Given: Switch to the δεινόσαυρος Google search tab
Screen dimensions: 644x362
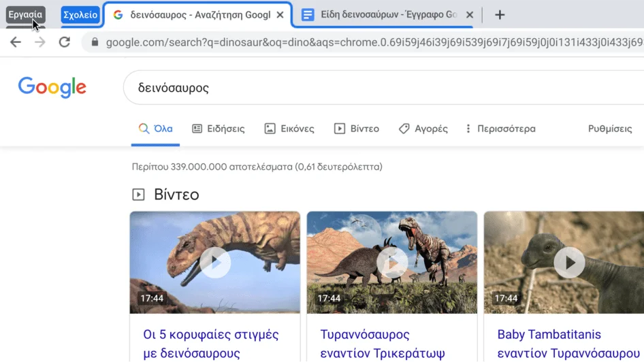Looking at the screenshot, I should pos(199,15).
